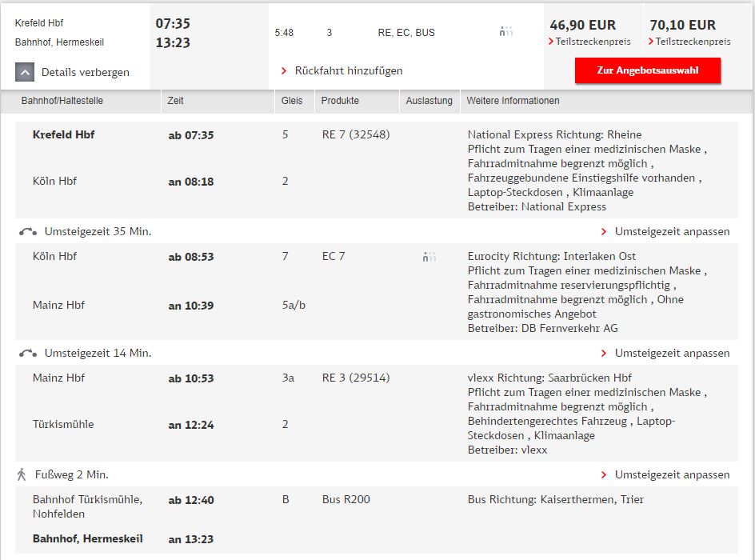The image size is (755, 560).
Task: Collapse details with the up-chevron icon
Action: click(x=25, y=72)
